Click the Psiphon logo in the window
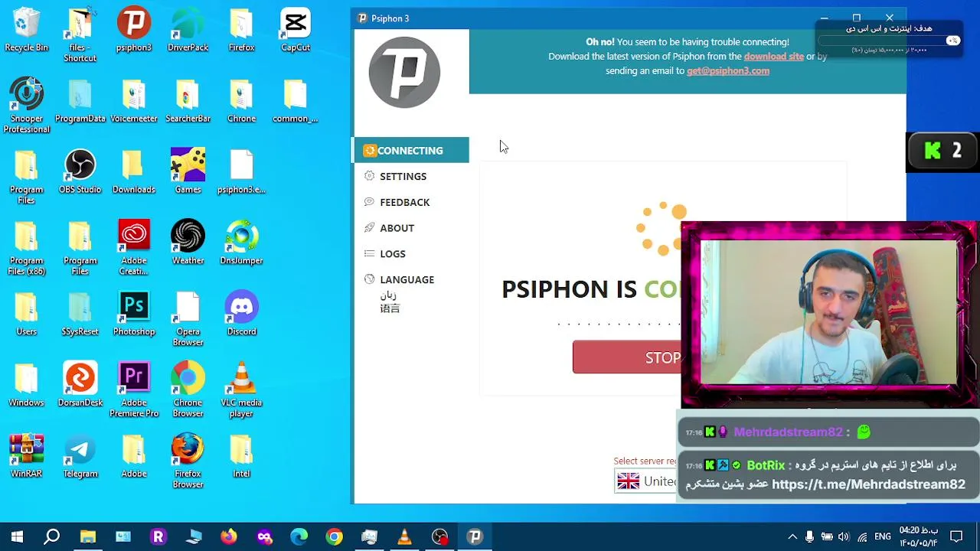This screenshot has width=980, height=551. 404,73
